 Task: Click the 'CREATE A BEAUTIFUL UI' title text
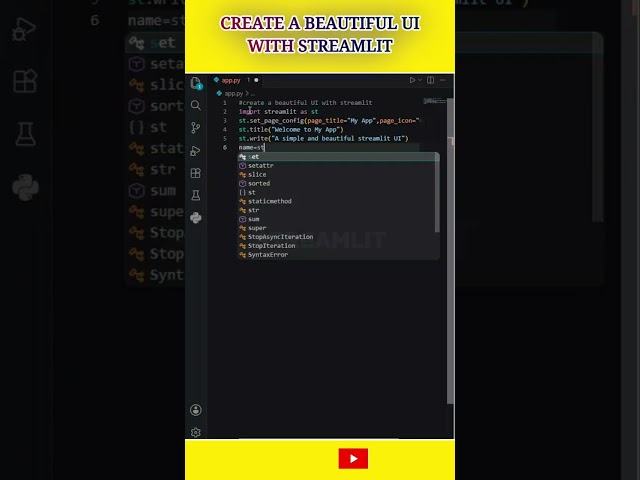(320, 23)
